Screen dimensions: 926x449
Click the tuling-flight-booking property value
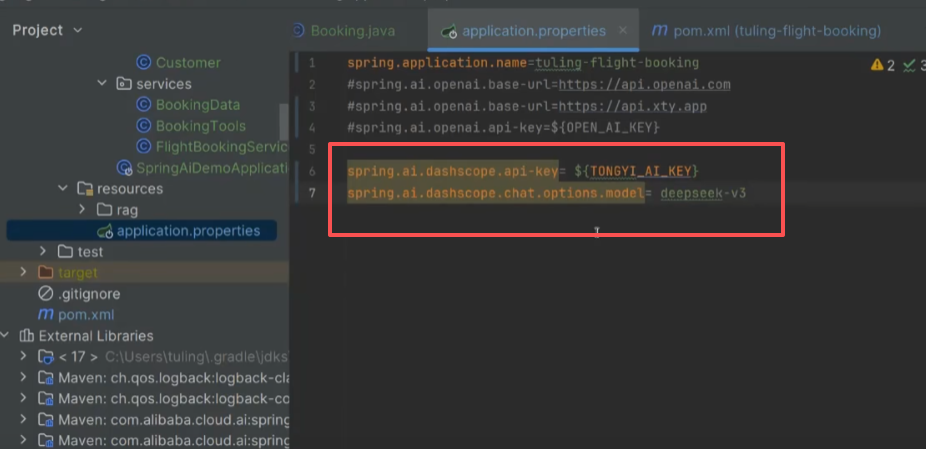click(617, 63)
